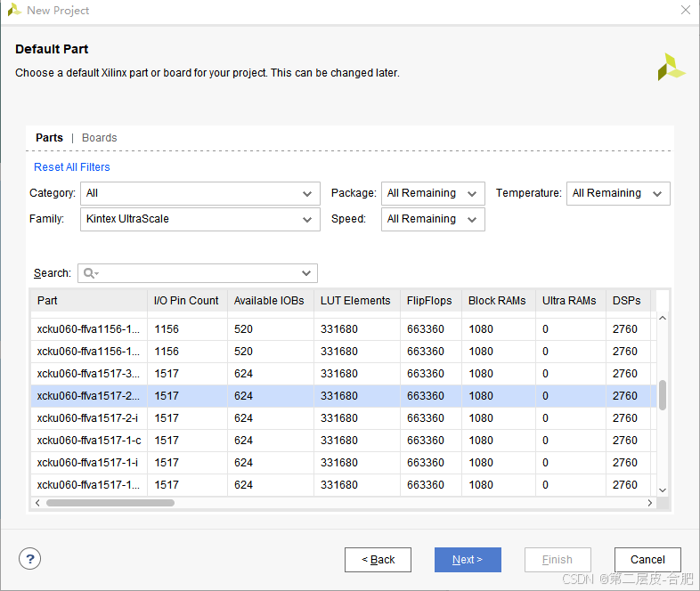700x591 pixels.
Task: Select the highlighted xcku060-ffva1517-2... row
Action: [x=344, y=396]
